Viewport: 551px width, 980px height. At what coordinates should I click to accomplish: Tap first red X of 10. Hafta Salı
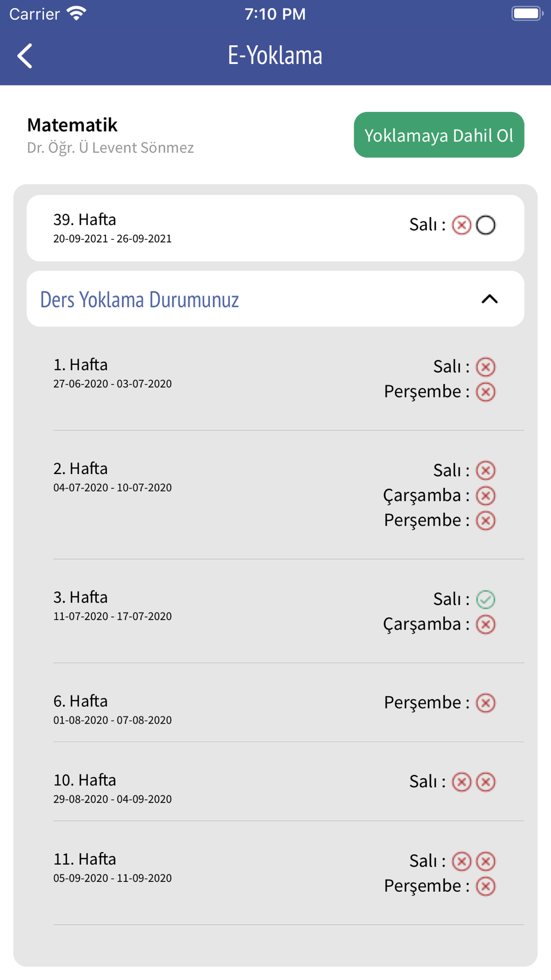462,782
